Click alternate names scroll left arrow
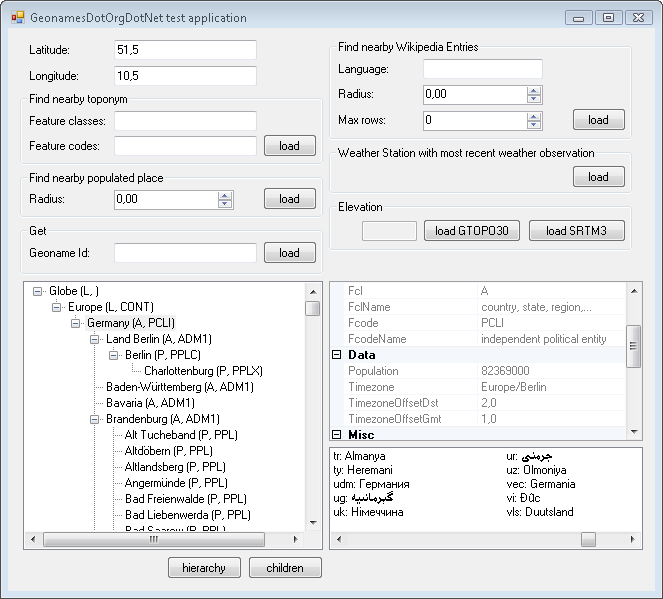The image size is (663, 599). point(339,539)
